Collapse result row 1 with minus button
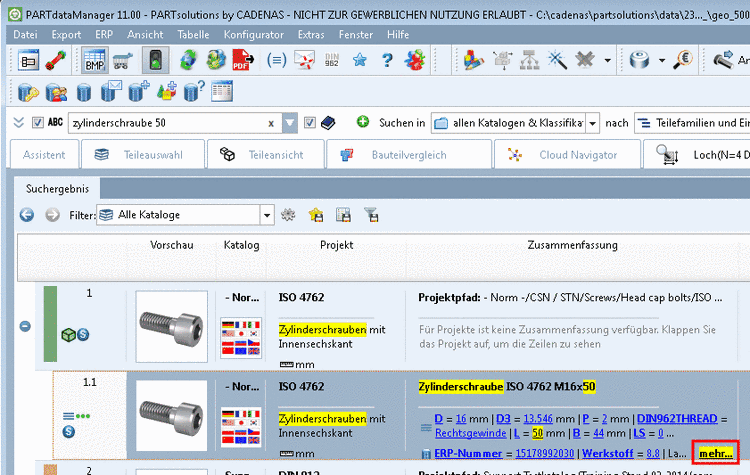 [x=25, y=326]
